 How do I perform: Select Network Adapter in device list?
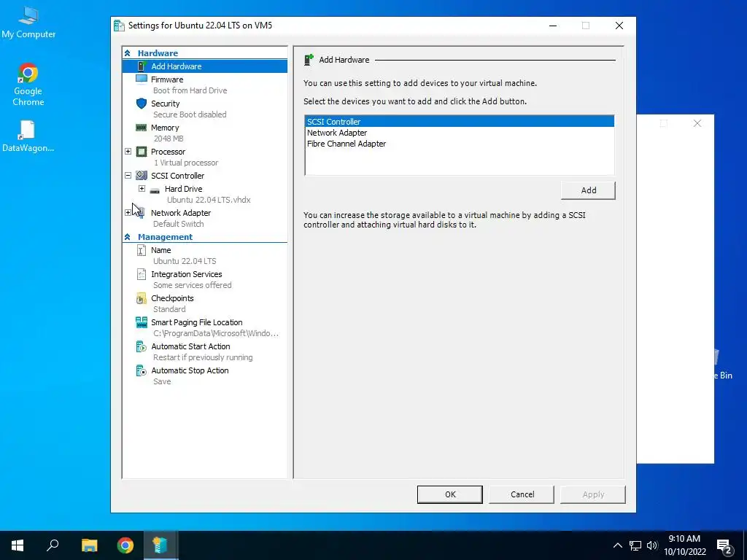(460, 133)
